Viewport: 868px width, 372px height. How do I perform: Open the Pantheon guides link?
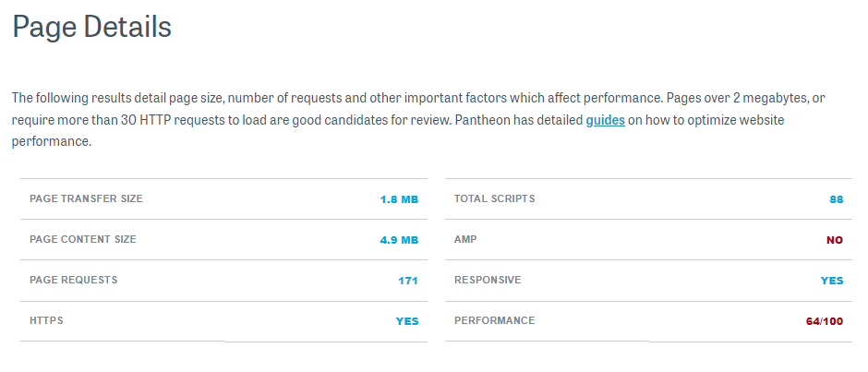[605, 120]
